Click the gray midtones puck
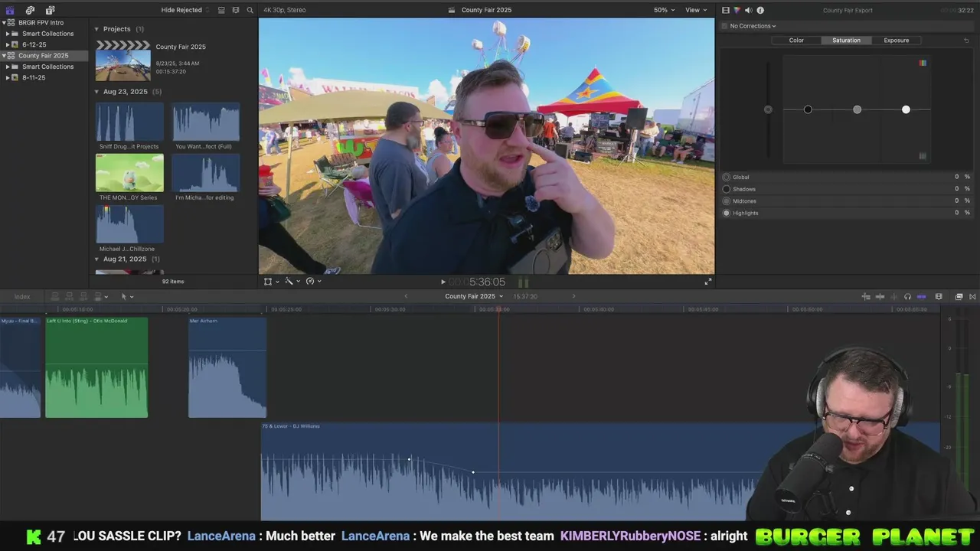Viewport: 980px width, 551px height. pos(857,109)
